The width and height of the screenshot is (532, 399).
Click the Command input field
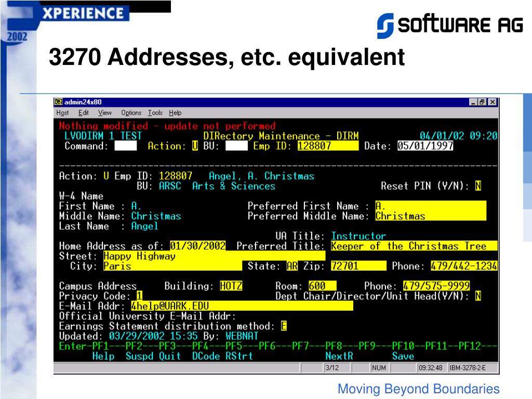(126, 146)
